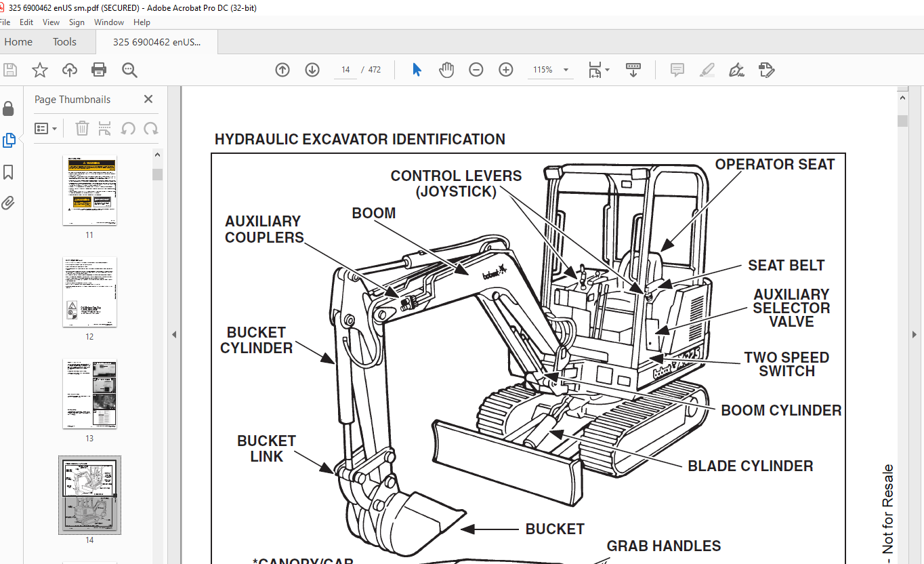The width and height of the screenshot is (924, 564).
Task: Open security settings lock icon
Action: click(8, 108)
